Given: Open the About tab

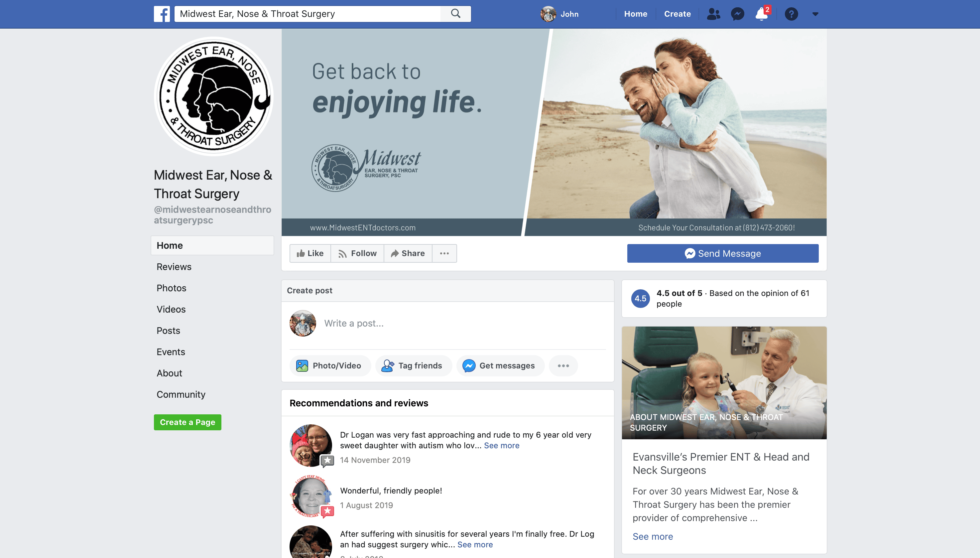Looking at the screenshot, I should [169, 373].
